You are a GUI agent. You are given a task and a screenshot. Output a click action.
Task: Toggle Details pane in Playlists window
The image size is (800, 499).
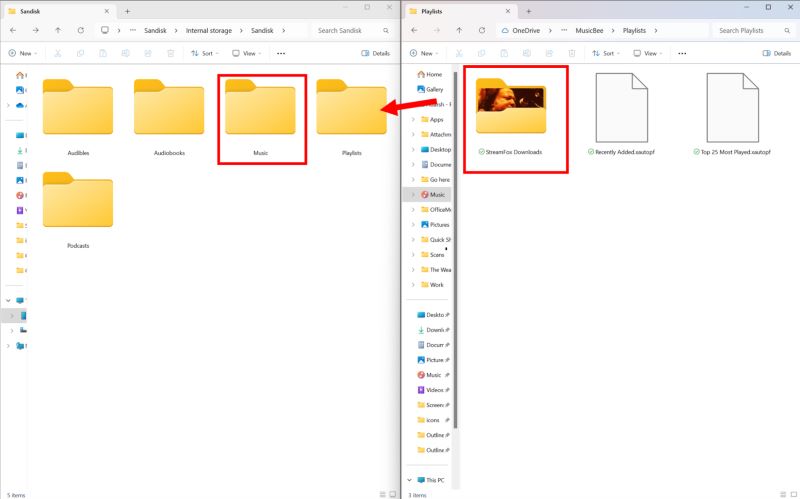click(x=777, y=53)
